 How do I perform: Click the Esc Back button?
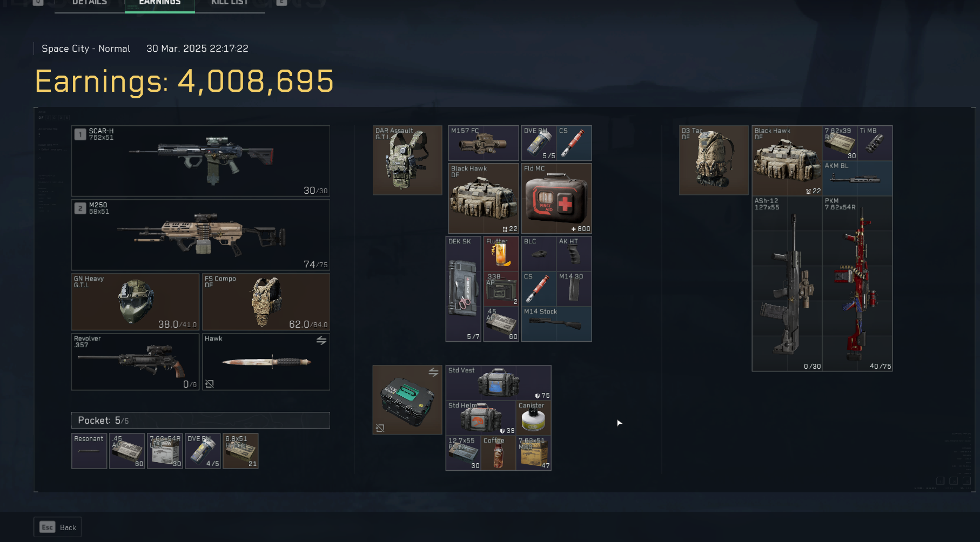58,527
